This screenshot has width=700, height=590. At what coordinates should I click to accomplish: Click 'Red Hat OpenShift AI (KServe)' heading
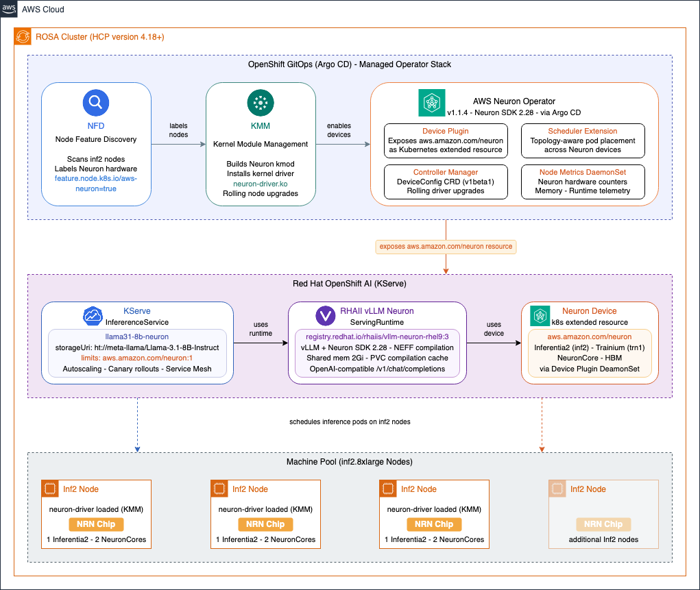tap(350, 284)
